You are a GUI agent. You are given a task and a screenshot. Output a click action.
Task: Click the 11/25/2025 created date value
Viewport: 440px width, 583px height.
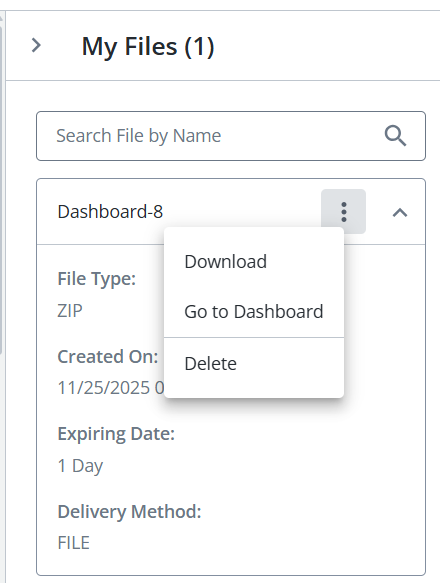click(x=110, y=388)
